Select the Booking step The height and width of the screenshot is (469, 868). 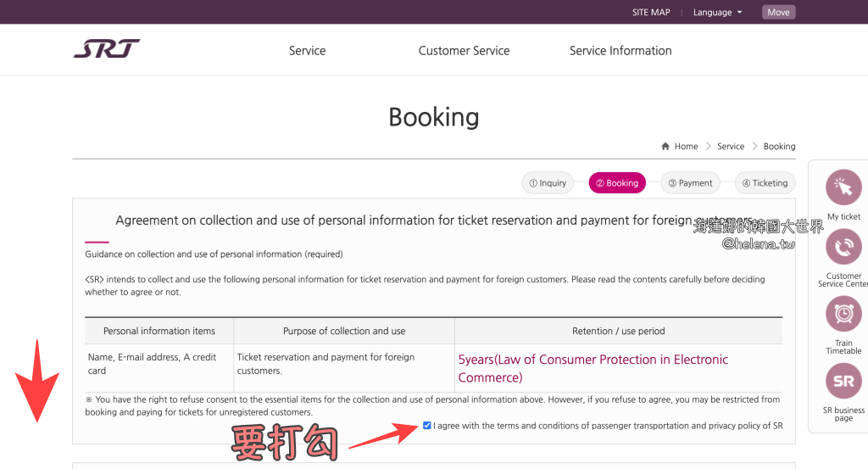[x=617, y=182]
